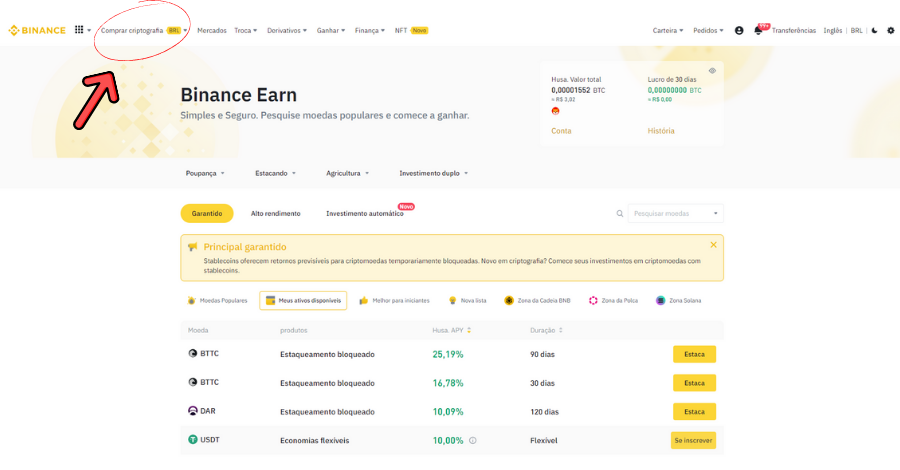Toggle dark mode moon icon
The width and height of the screenshot is (900, 470).
pyautogui.click(x=874, y=30)
